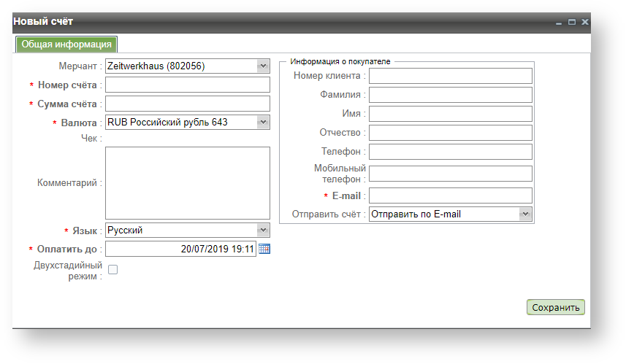
Task: Open the Отправить счёт dropdown
Action: pos(525,214)
